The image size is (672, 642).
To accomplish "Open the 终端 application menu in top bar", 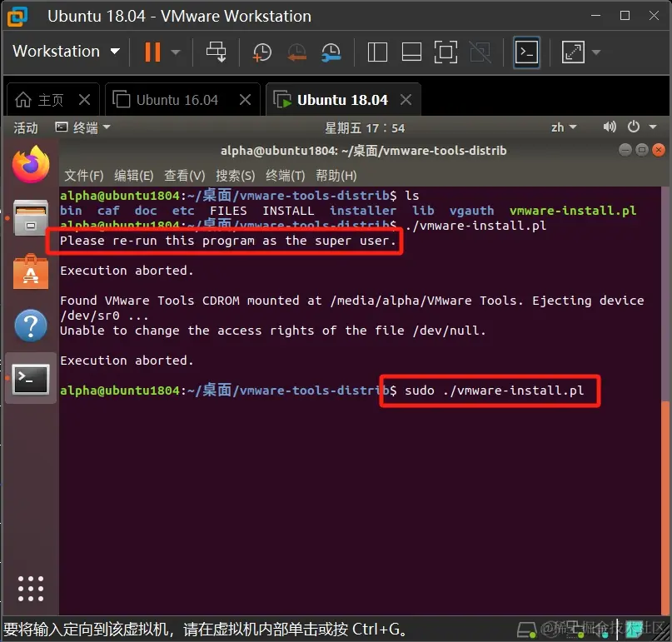I will (x=82, y=127).
